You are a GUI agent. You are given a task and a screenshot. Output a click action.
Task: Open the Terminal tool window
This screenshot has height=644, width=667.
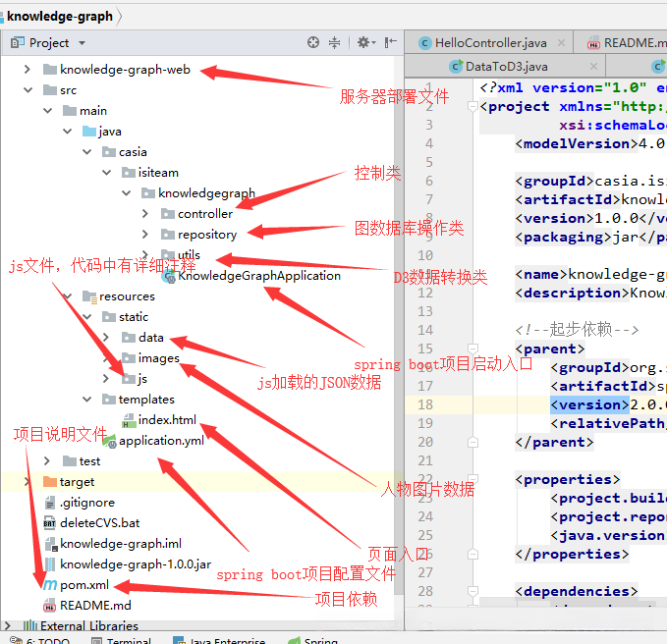[122, 640]
